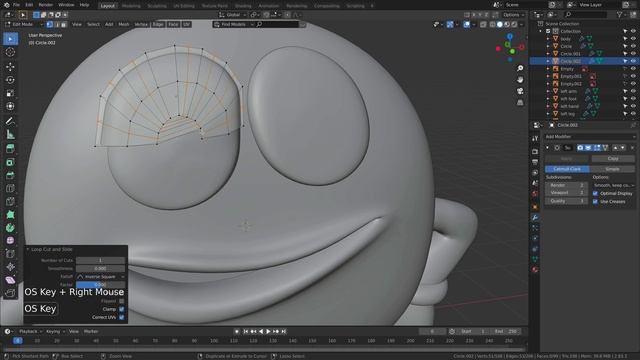Click the viewport pan hand icon

(520, 79)
